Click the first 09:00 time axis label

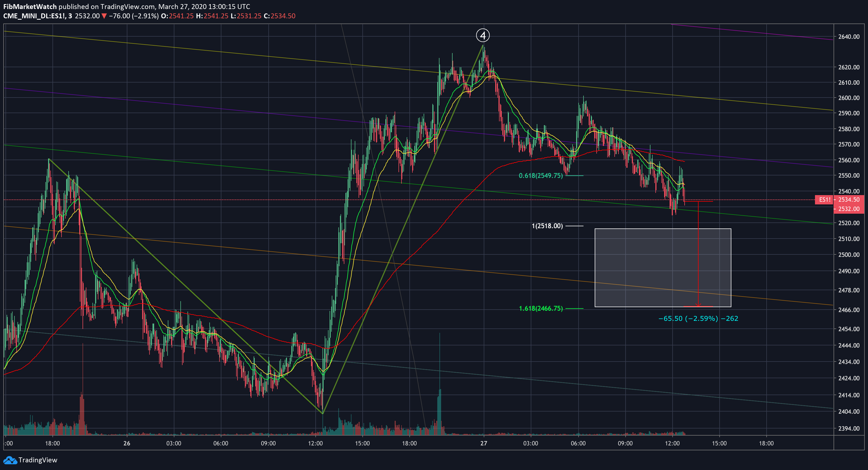coord(268,443)
